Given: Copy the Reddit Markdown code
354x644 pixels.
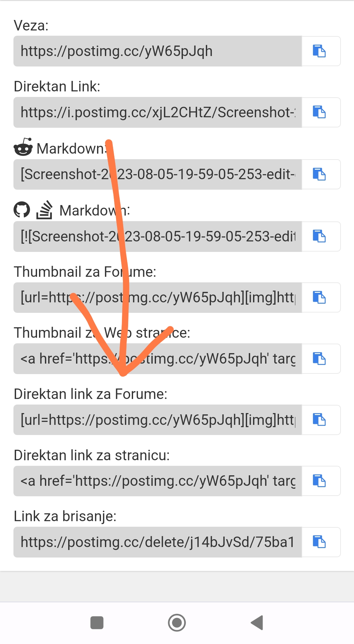Looking at the screenshot, I should (321, 174).
